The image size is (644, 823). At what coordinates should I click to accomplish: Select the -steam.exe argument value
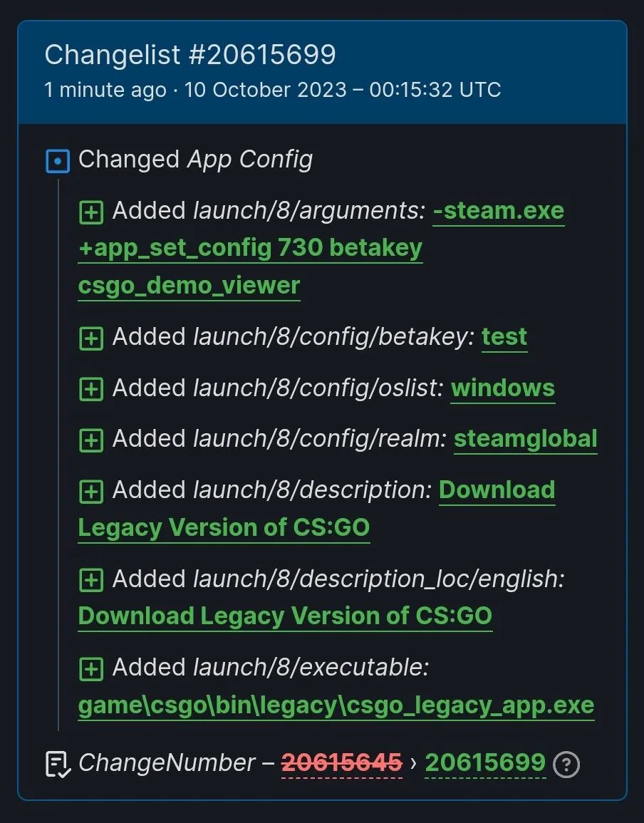[x=499, y=211]
